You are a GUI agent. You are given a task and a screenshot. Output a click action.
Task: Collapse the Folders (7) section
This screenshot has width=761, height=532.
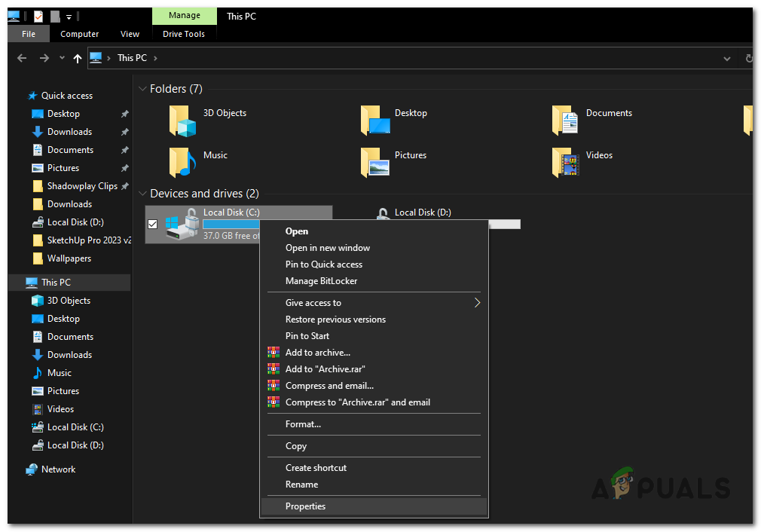(x=142, y=88)
